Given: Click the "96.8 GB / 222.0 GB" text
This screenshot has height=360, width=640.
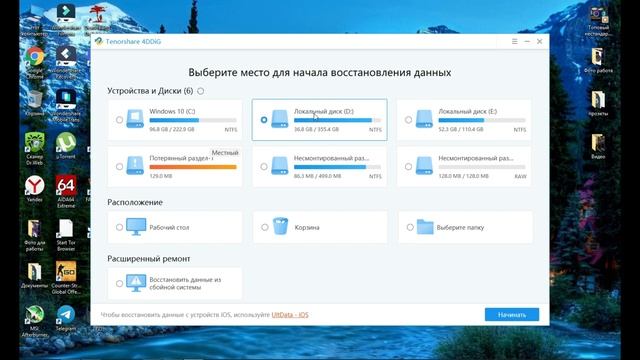Looking at the screenshot, I should tap(171, 129).
